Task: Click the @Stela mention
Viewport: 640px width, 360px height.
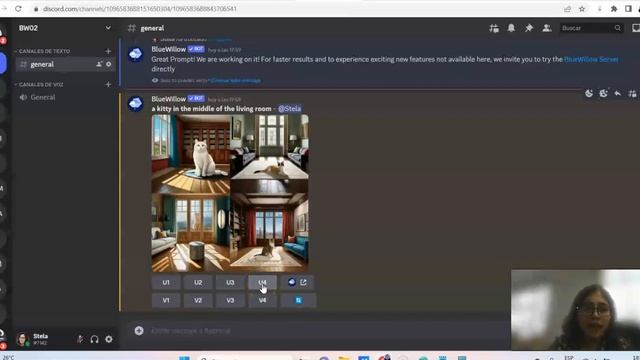Action: click(x=289, y=109)
